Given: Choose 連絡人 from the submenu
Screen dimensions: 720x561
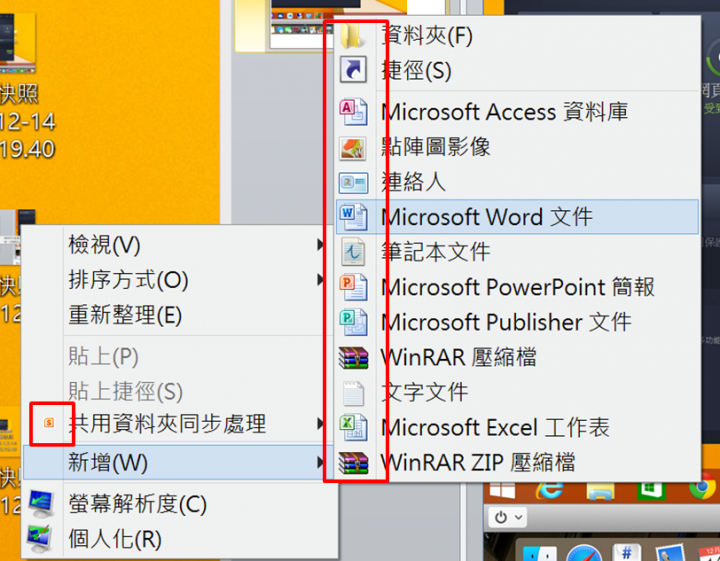Looking at the screenshot, I should 518,182.
